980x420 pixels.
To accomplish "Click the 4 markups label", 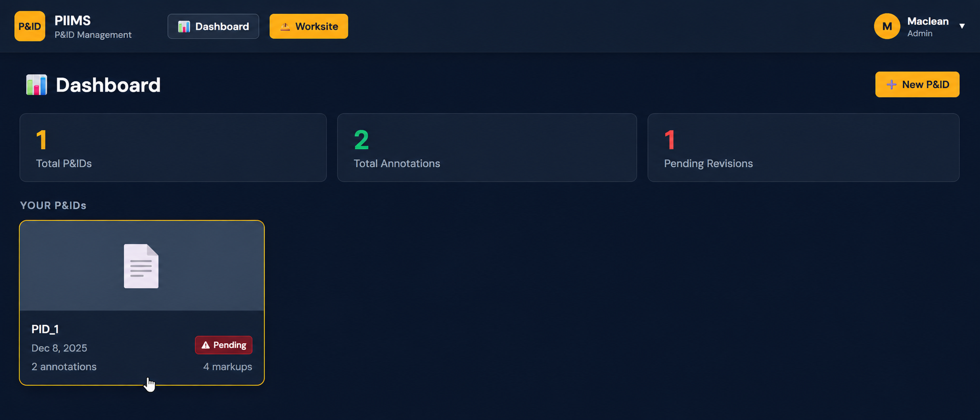I will [228, 367].
